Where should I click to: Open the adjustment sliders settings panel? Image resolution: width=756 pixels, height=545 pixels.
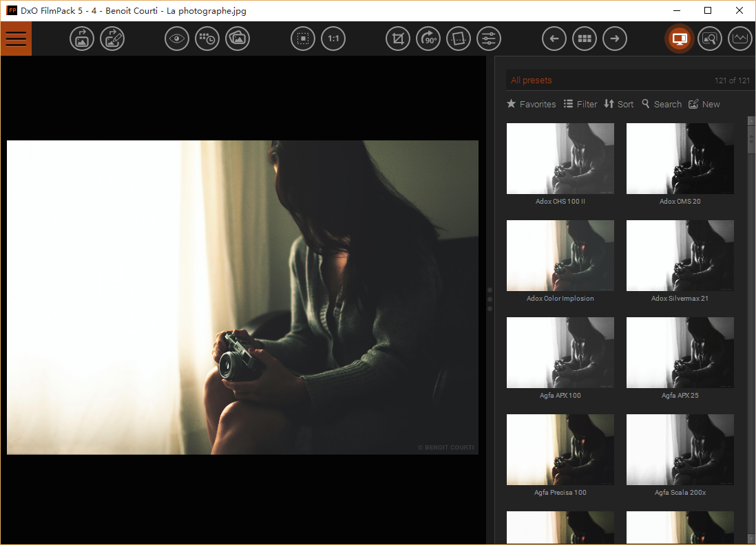489,39
